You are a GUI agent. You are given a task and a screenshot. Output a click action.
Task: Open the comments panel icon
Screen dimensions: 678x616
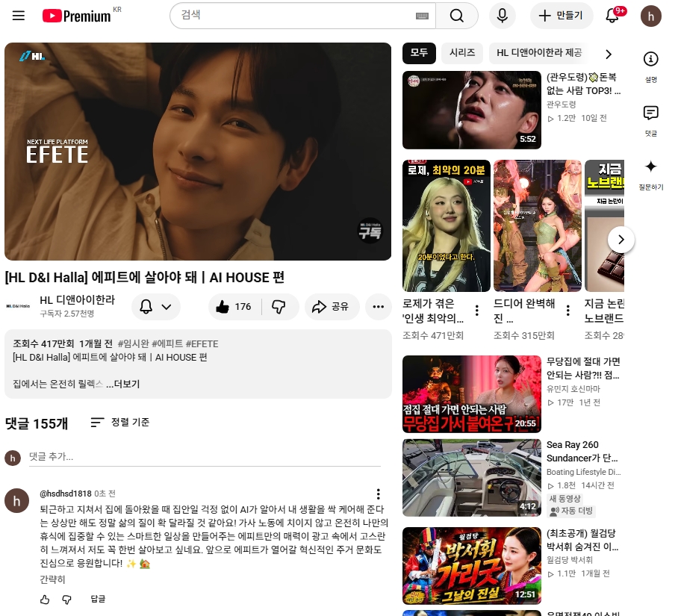pos(651,113)
